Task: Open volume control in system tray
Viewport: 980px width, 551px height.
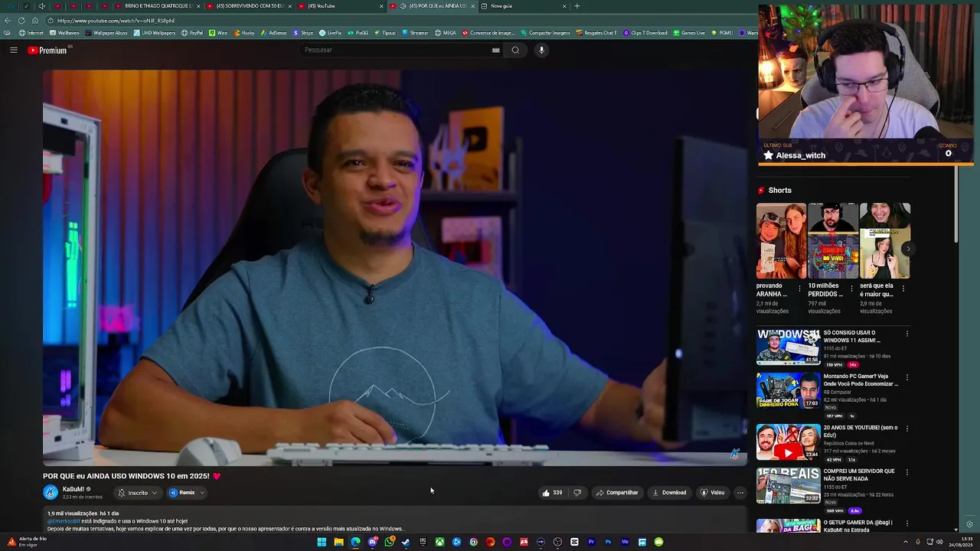Action: pyautogui.click(x=939, y=542)
